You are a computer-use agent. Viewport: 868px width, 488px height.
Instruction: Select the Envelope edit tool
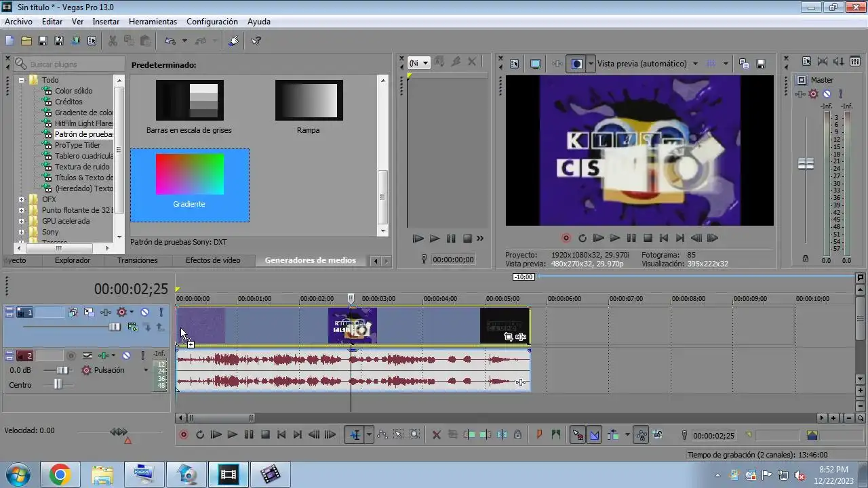382,435
